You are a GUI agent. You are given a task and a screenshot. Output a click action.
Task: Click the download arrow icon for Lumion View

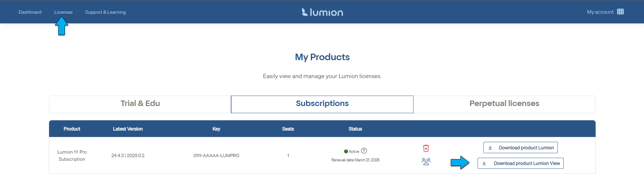(x=484, y=163)
